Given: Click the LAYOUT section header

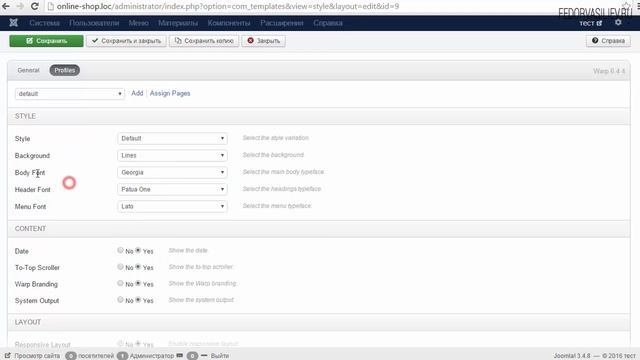Looking at the screenshot, I should coord(28,322).
